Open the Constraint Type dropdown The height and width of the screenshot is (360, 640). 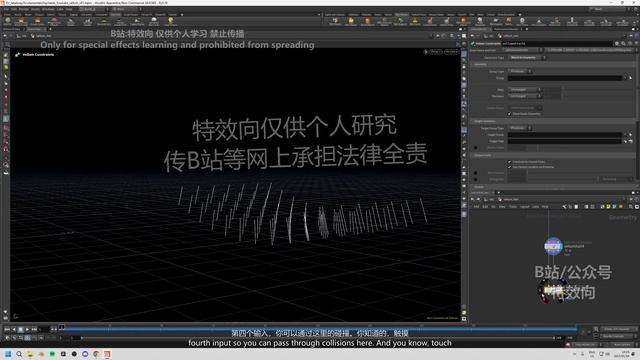pos(527,58)
